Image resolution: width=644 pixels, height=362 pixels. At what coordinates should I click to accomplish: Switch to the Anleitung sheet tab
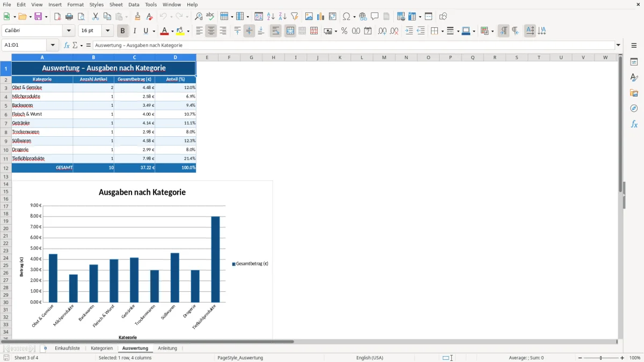(167, 348)
